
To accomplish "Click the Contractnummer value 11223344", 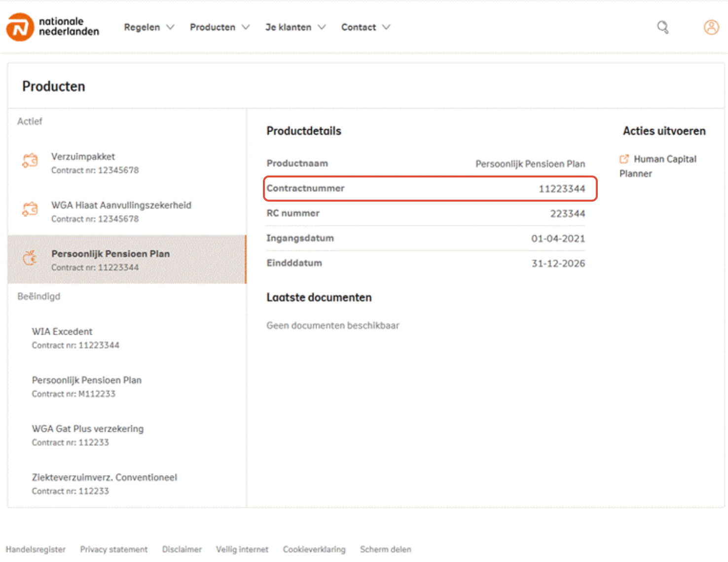I will coord(562,189).
